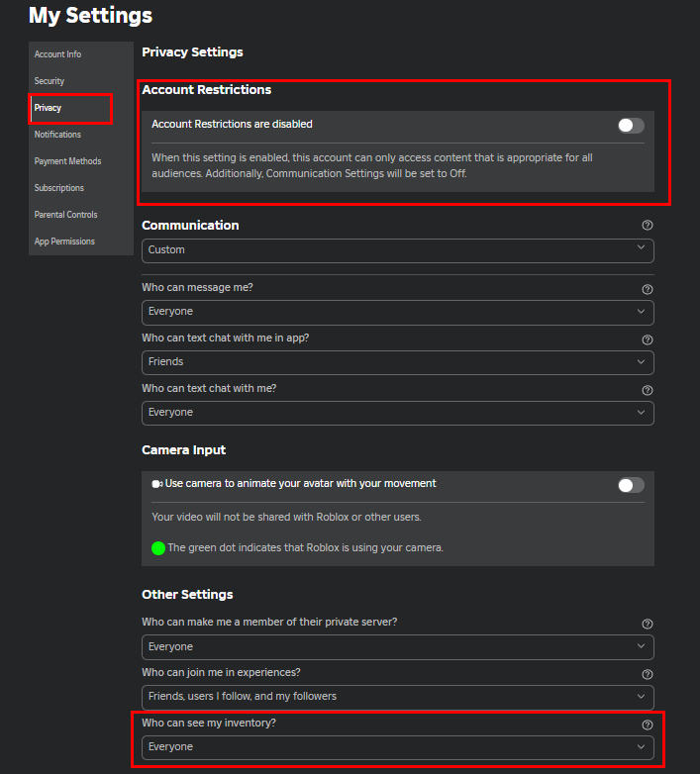Click help icon for private server setting
The width and height of the screenshot is (700, 774).
(x=647, y=624)
